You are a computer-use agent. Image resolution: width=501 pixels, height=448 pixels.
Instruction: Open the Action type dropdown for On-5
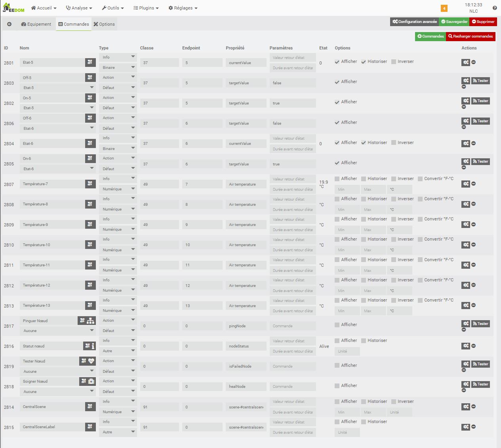point(118,98)
